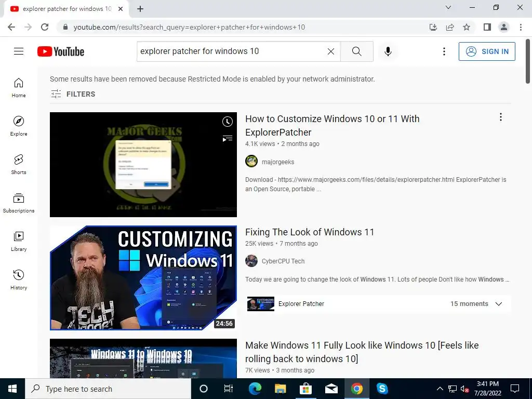
Task: Open the Windows Start menu
Action: point(12,389)
